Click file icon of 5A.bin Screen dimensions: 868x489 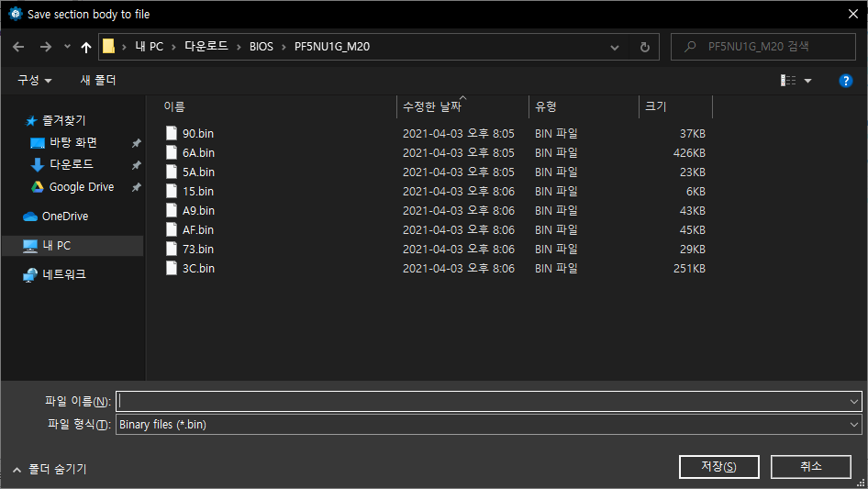point(172,172)
